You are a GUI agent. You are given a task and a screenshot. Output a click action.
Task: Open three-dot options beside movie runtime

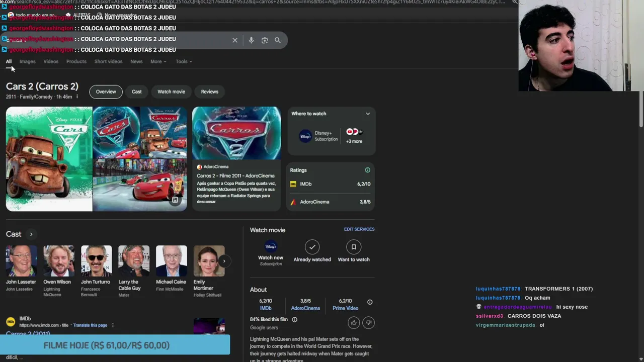[77, 97]
